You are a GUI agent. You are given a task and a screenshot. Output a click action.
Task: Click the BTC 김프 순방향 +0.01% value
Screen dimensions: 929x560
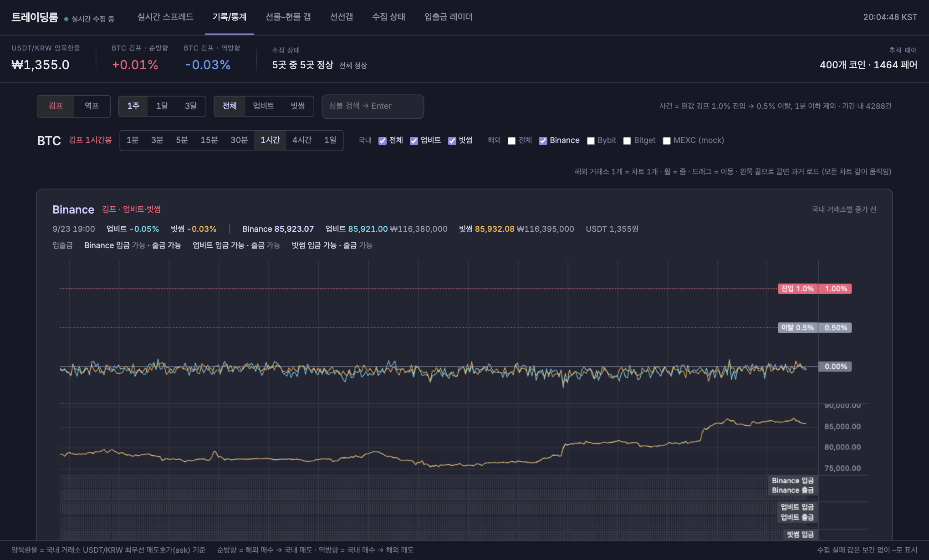[135, 65]
